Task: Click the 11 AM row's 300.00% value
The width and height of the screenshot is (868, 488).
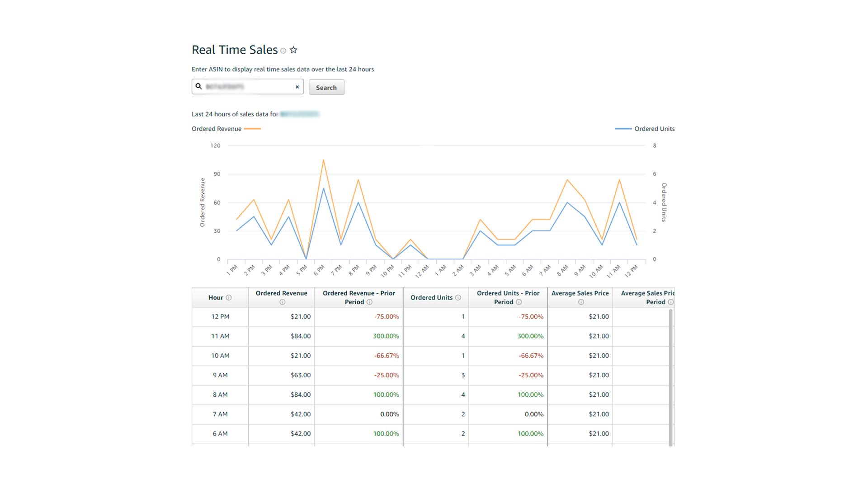Action: 385,336
